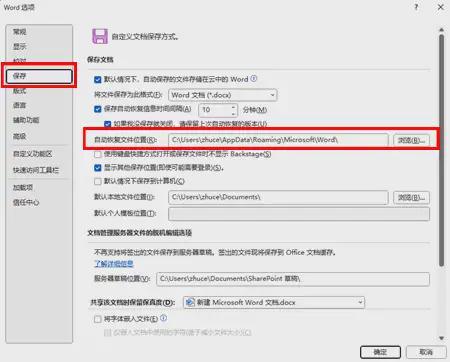Click the default personal templates location field
The height and width of the screenshot is (362, 450).
[299, 214]
